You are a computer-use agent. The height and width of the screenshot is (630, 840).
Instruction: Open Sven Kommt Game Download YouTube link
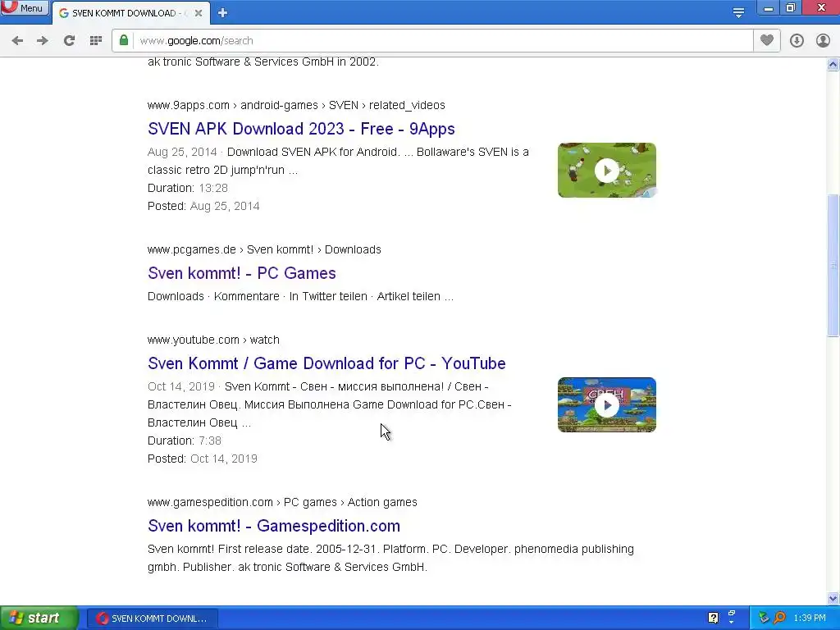pyautogui.click(x=326, y=363)
